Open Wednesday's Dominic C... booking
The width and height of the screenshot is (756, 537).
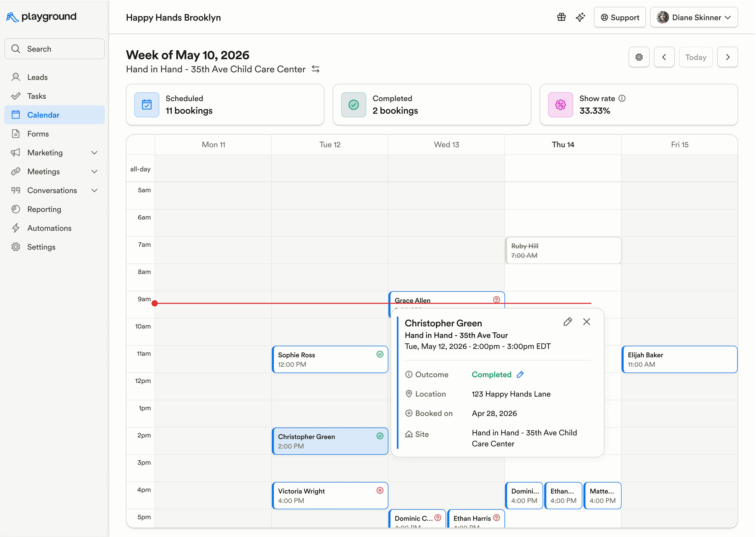coord(417,519)
